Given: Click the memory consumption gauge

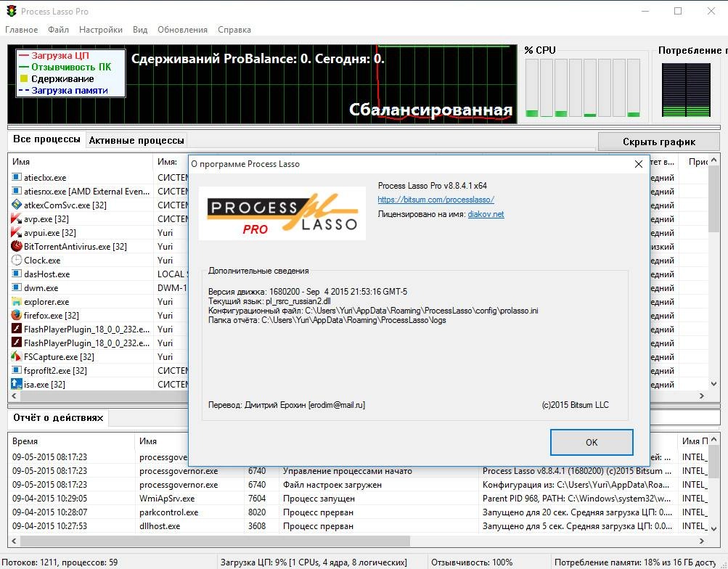Looking at the screenshot, I should click(686, 89).
